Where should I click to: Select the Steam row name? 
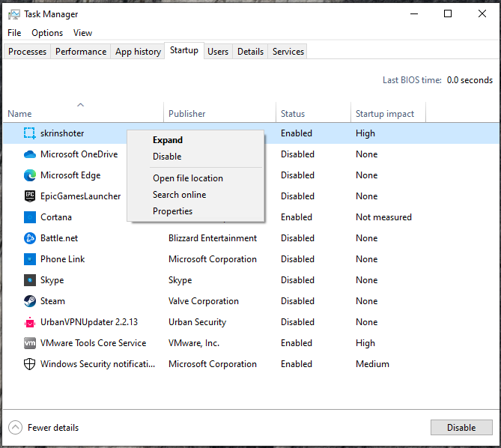52,301
